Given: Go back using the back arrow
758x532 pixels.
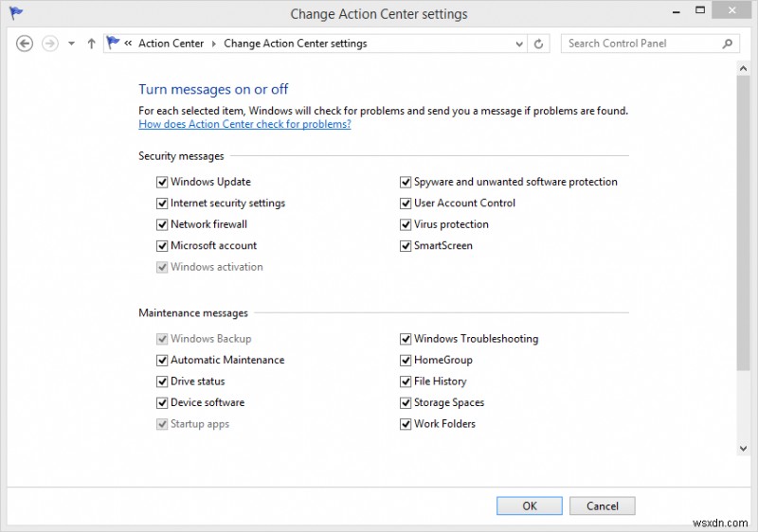Looking at the screenshot, I should 25,44.
